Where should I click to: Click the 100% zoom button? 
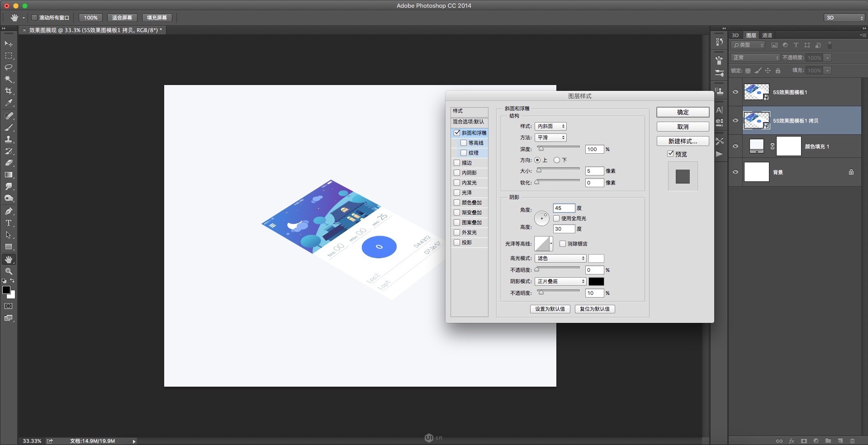90,18
